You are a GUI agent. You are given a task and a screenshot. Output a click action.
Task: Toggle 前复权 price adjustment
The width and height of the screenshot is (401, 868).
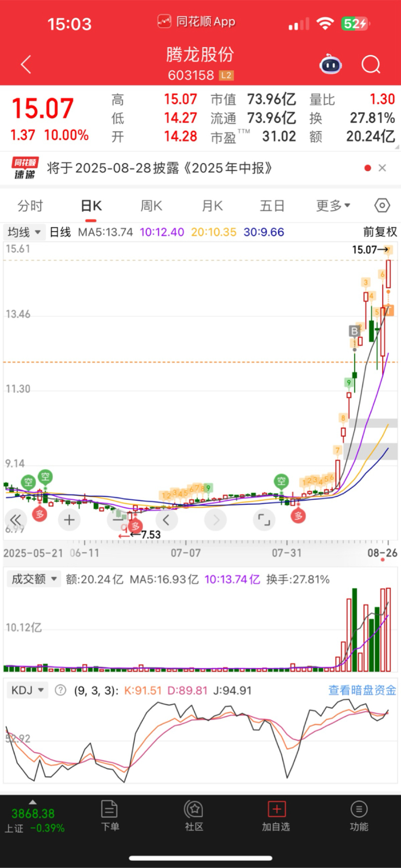[380, 232]
